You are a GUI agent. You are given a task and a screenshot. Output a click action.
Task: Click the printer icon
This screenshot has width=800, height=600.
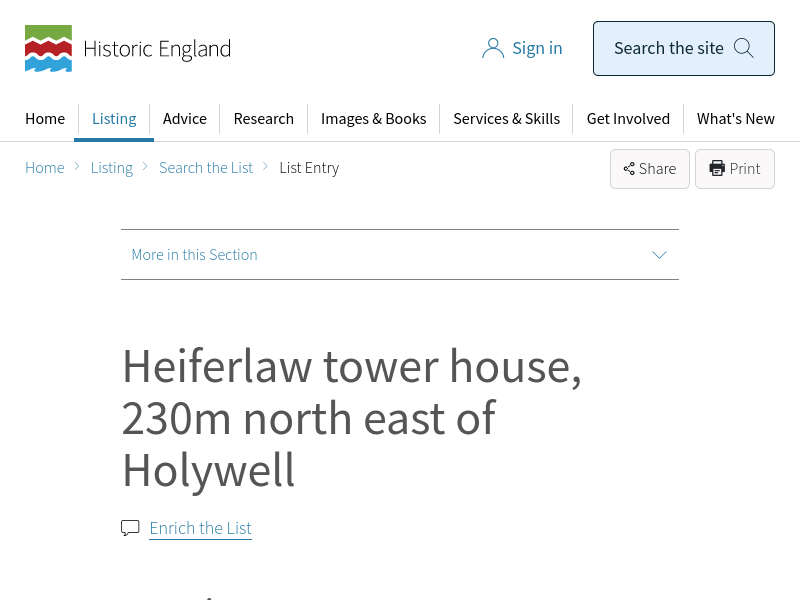717,169
